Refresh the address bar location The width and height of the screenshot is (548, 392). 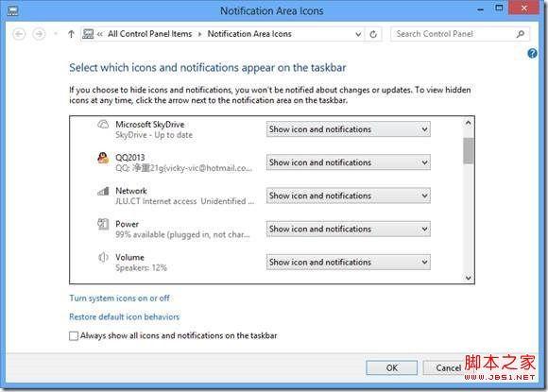[373, 34]
